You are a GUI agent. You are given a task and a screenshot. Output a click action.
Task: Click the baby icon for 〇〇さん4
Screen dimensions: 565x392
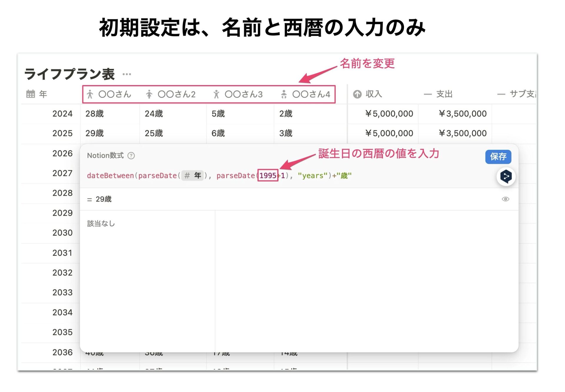coord(284,94)
